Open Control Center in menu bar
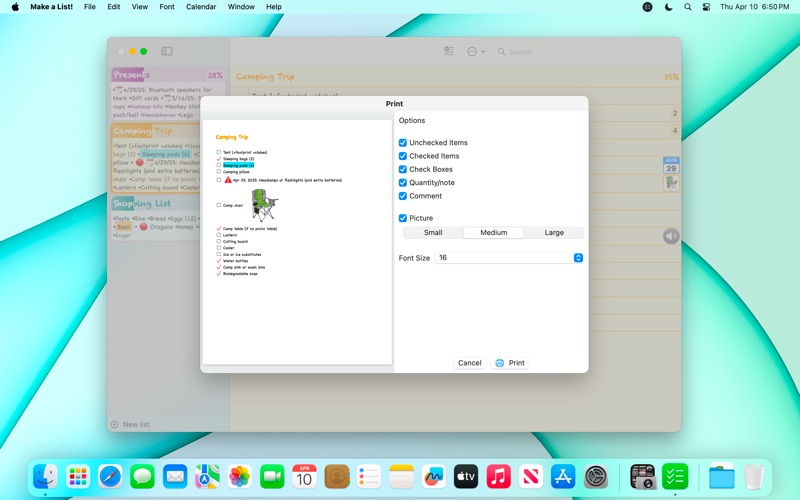The width and height of the screenshot is (800, 500). point(707,7)
